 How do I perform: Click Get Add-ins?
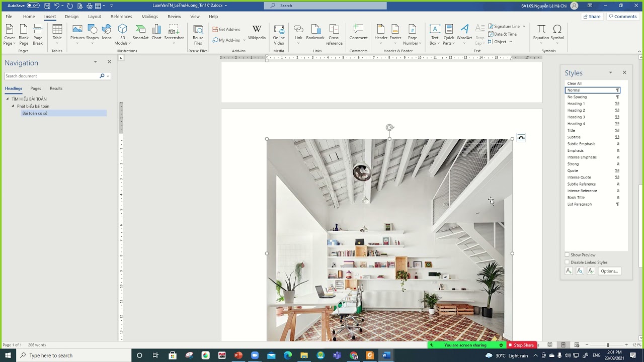pos(226,29)
